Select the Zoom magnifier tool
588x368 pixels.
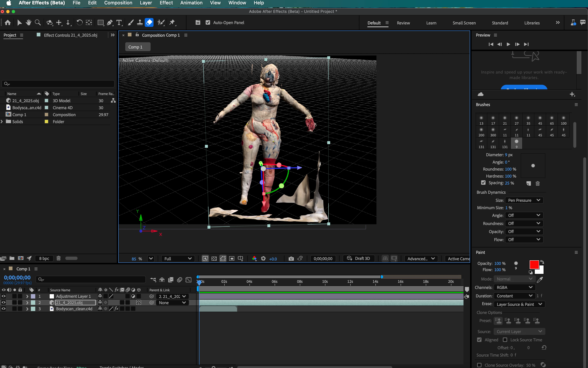(x=38, y=23)
